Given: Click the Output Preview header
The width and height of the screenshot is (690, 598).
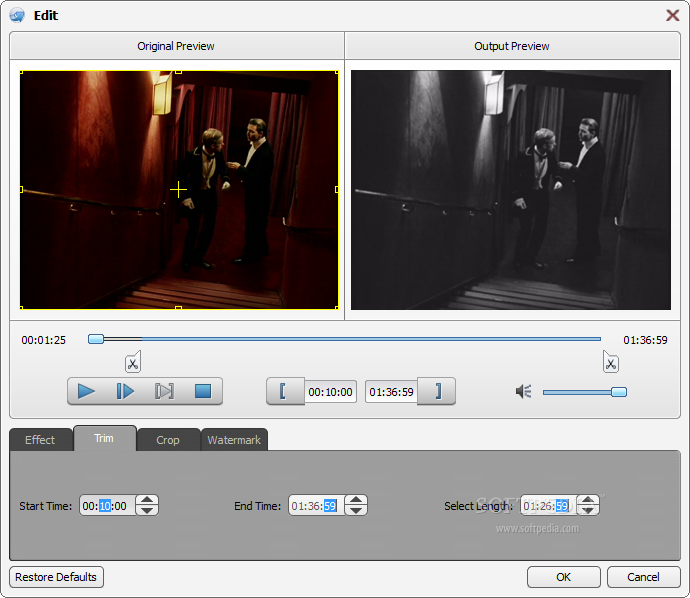Looking at the screenshot, I should (x=512, y=46).
